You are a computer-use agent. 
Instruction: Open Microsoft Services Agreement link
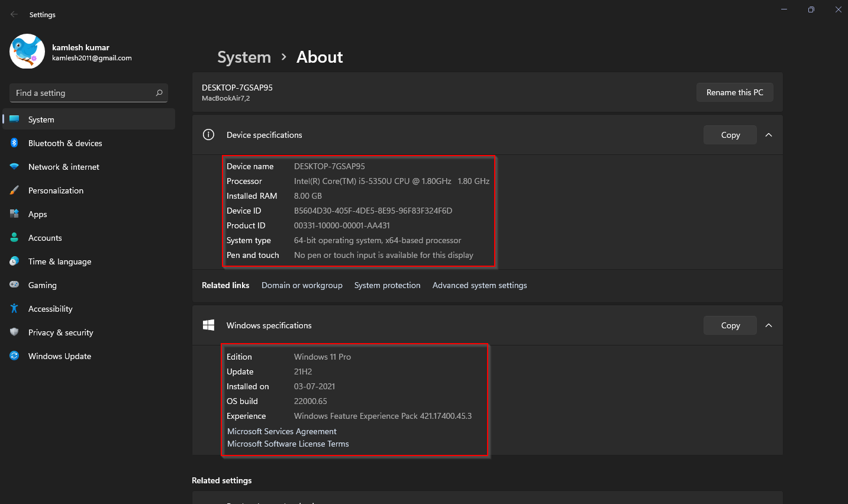click(x=282, y=431)
